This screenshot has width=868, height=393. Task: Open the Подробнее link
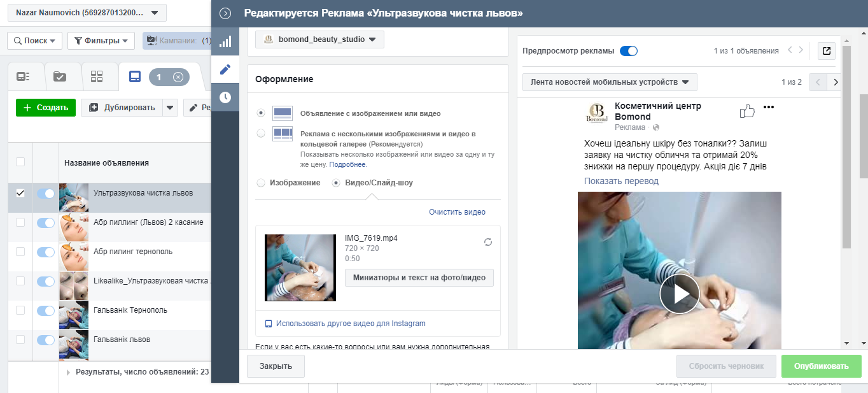(x=347, y=164)
